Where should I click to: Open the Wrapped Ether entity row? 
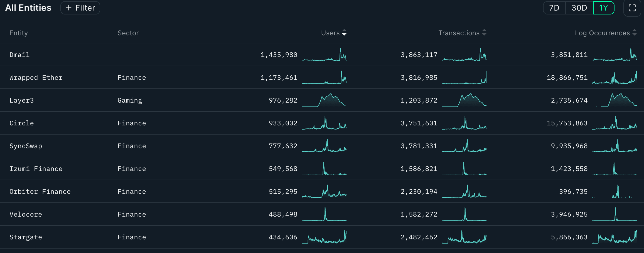pyautogui.click(x=36, y=77)
